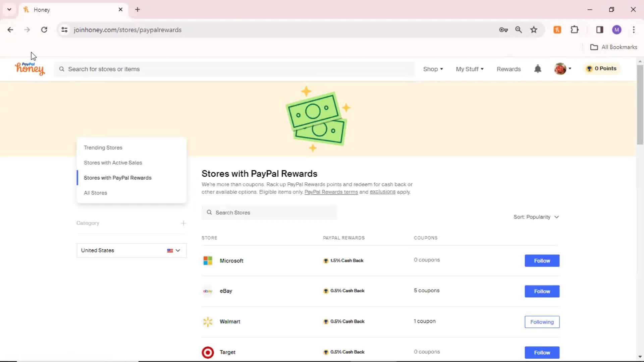
Task: Open the Rewards page
Action: click(508, 69)
